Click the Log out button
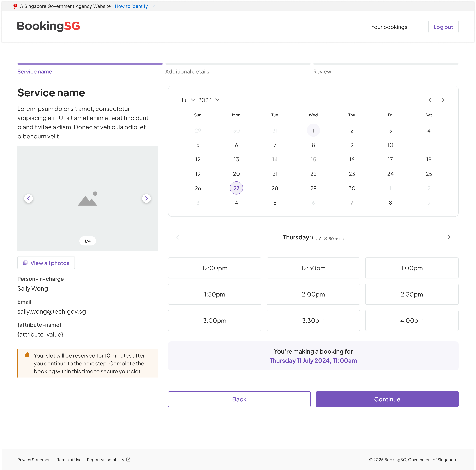Viewport: 476px width, 470px height. (x=443, y=27)
